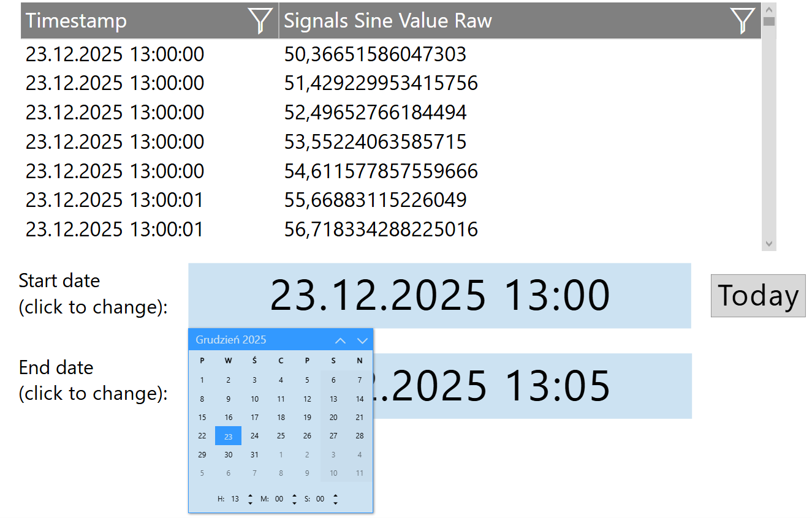Go to previous month with up chevron

[340, 340]
